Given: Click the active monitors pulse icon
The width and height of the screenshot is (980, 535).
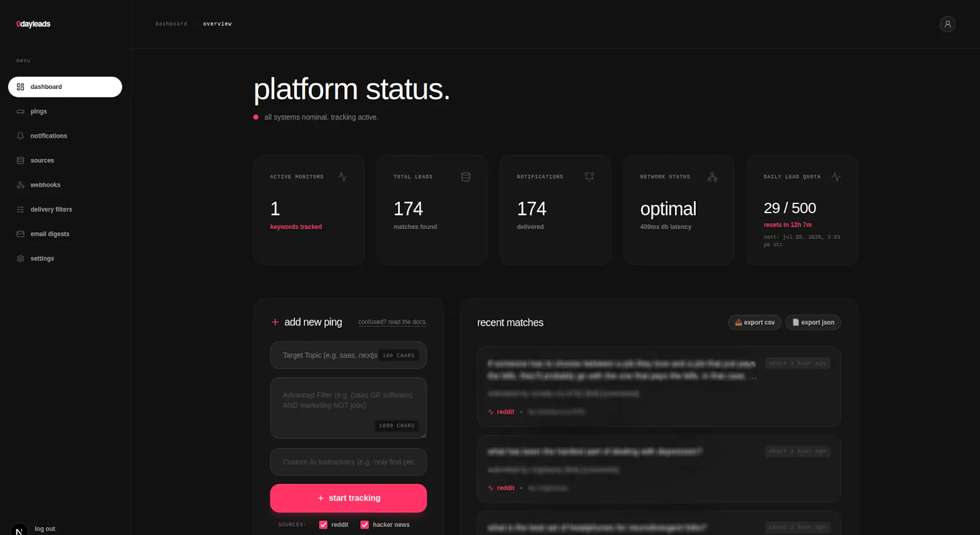Looking at the screenshot, I should point(342,176).
